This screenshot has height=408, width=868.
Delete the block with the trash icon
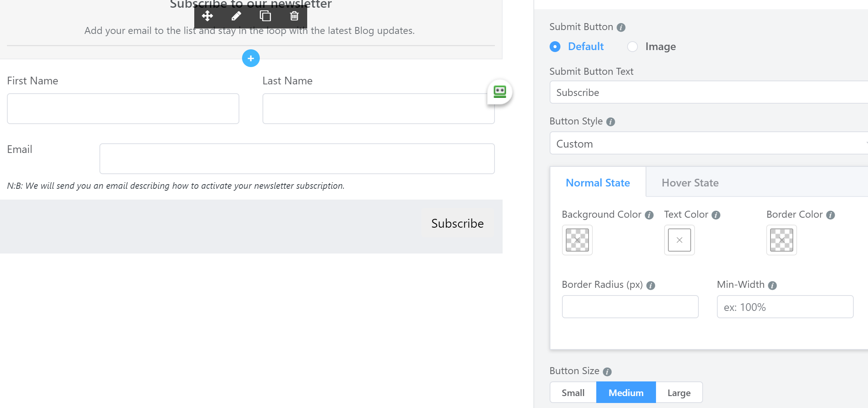click(294, 16)
